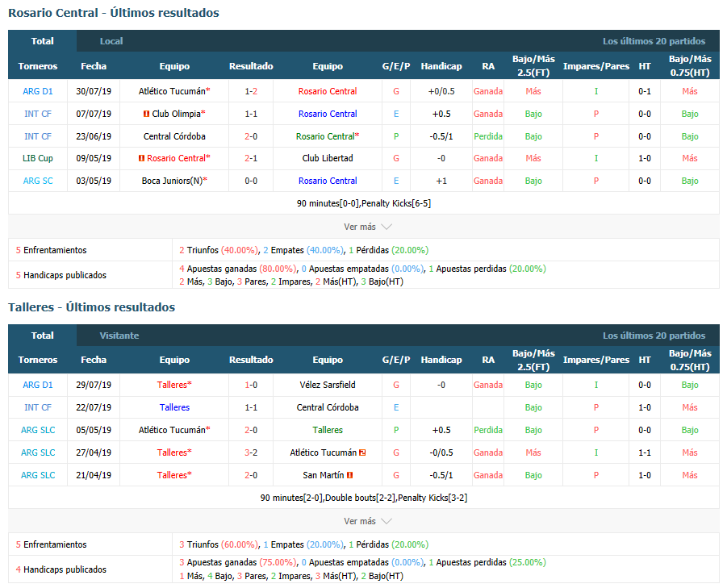Click Rosario Central table 'Impares/Pares' column header
The height and width of the screenshot is (588, 727).
pyautogui.click(x=595, y=66)
